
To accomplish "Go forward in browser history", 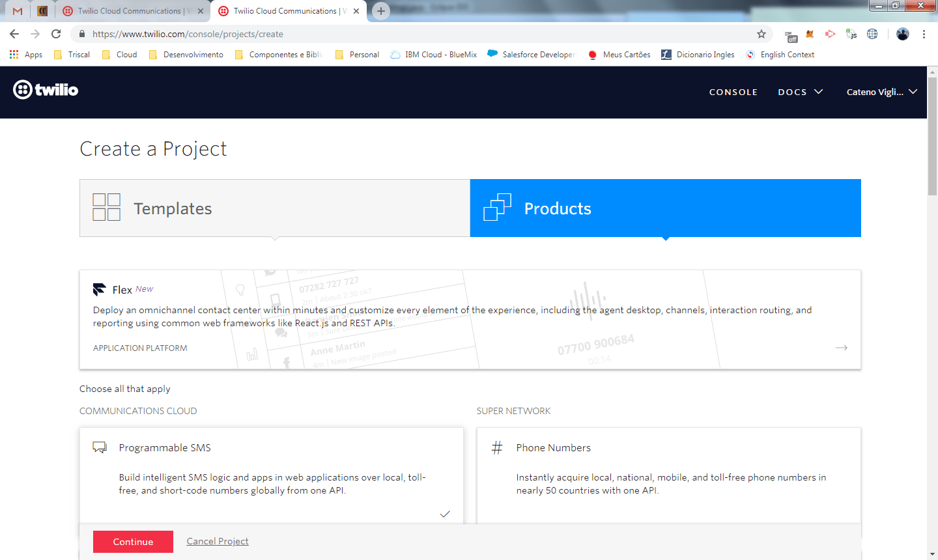I will pyautogui.click(x=35, y=34).
